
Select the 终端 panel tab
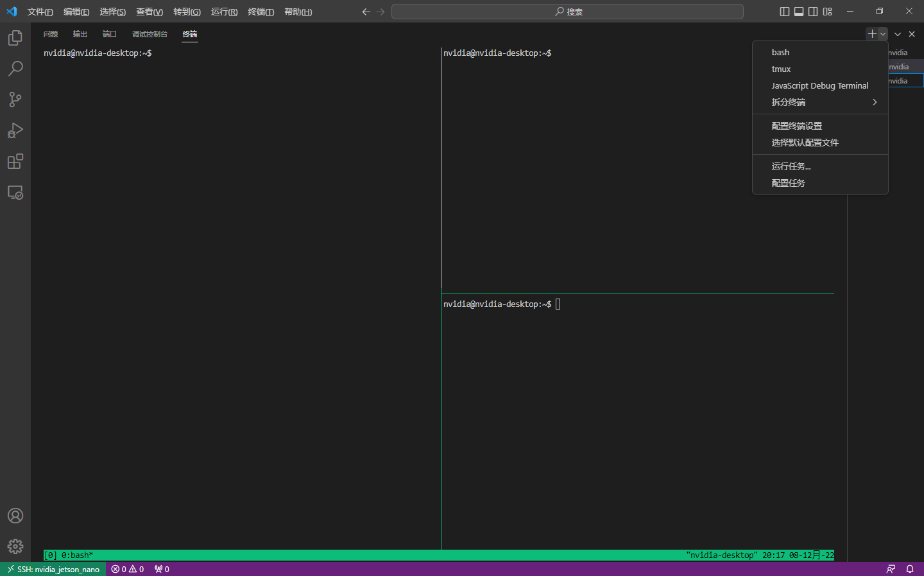(190, 34)
